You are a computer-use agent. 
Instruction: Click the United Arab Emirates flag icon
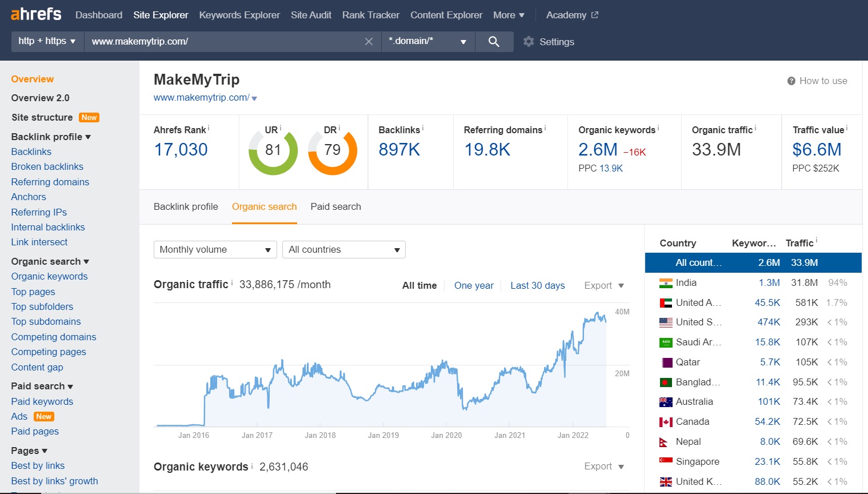(666, 302)
